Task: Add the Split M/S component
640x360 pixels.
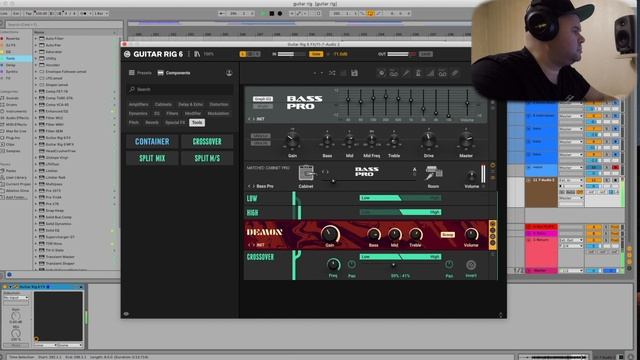Action: (x=207, y=158)
